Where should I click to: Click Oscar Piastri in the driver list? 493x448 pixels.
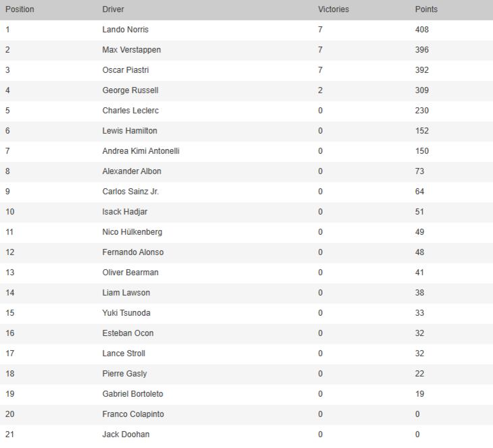click(x=126, y=70)
